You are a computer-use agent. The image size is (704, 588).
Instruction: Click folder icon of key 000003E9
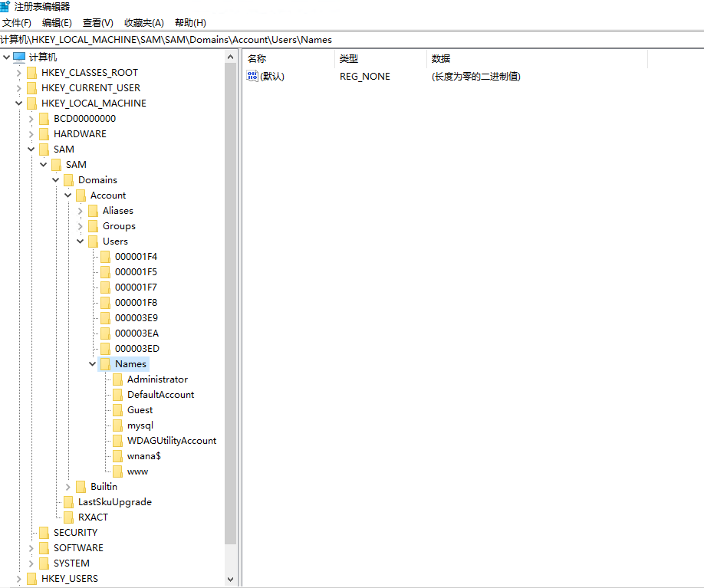tap(106, 318)
